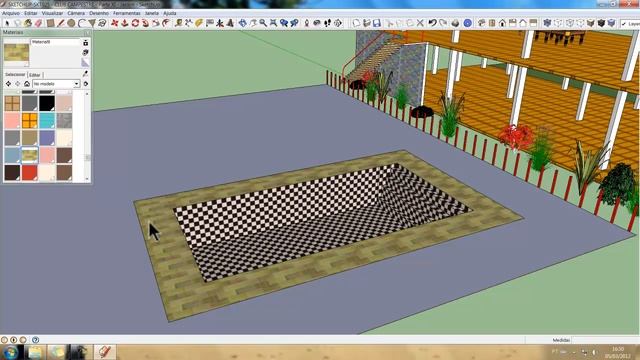Image resolution: width=640 pixels, height=360 pixels.
Task: Select the Walk footprints tool
Action: click(x=327, y=23)
